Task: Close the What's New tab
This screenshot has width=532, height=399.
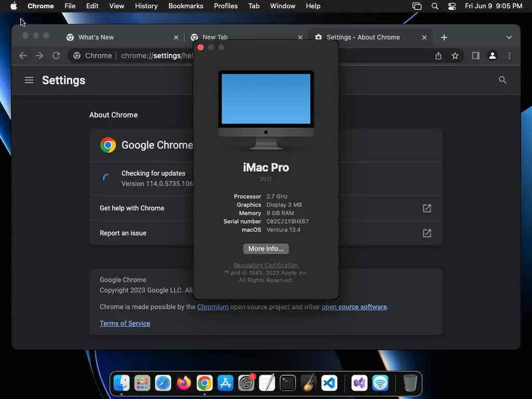Action: 176,37
